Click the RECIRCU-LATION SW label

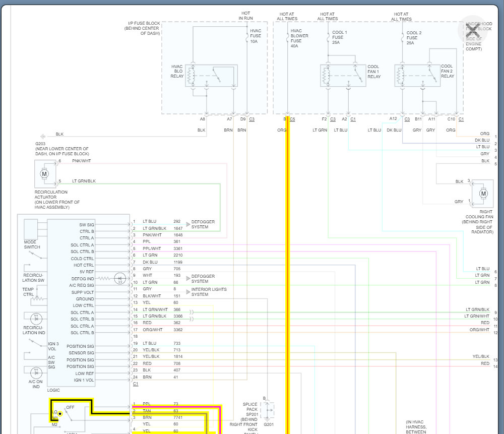[x=33, y=278]
